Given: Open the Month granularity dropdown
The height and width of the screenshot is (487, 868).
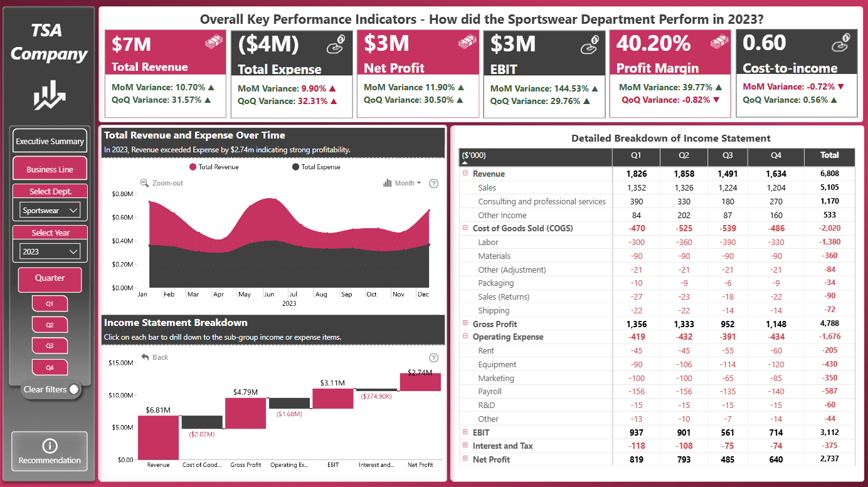Looking at the screenshot, I should 402,183.
